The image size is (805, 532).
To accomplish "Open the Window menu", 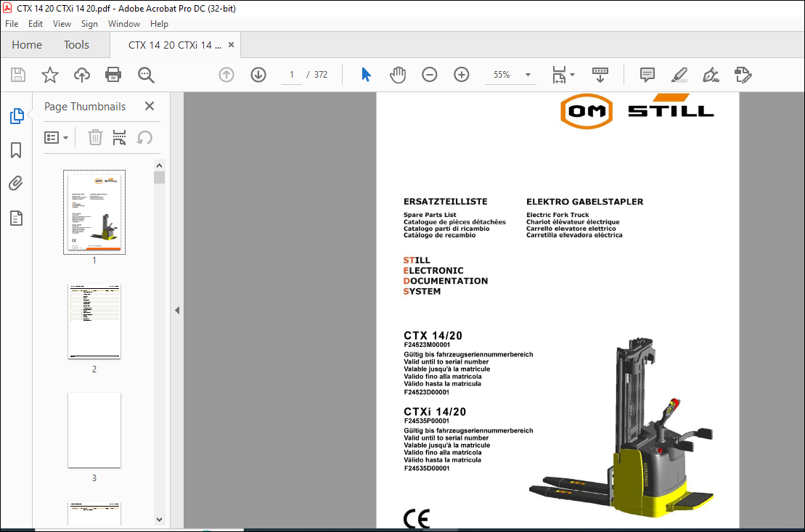I will [x=123, y=24].
